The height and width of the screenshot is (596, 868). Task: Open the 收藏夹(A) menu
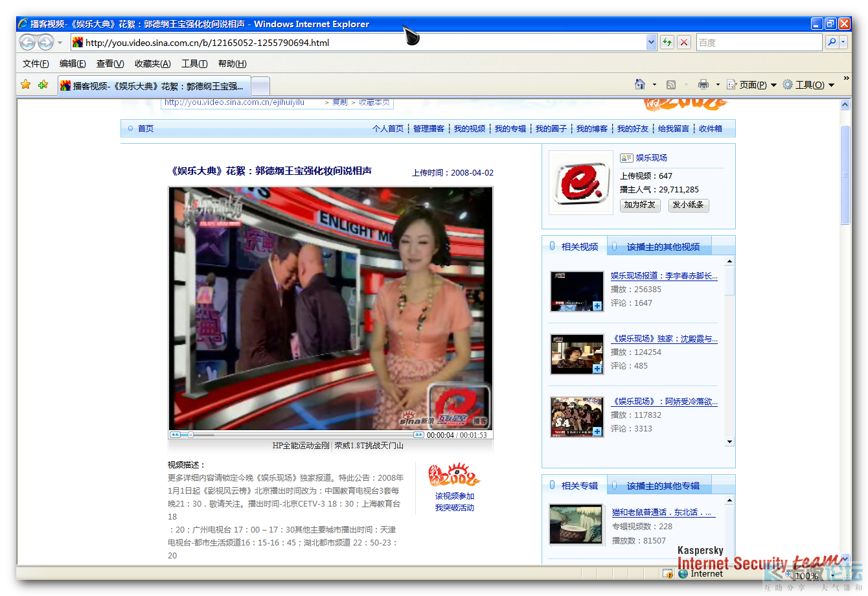click(x=153, y=63)
